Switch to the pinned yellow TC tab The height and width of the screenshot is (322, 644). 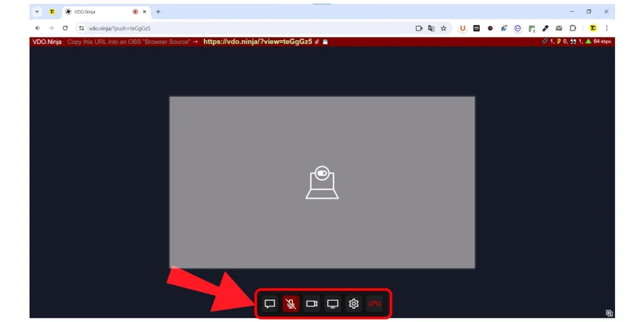[52, 12]
